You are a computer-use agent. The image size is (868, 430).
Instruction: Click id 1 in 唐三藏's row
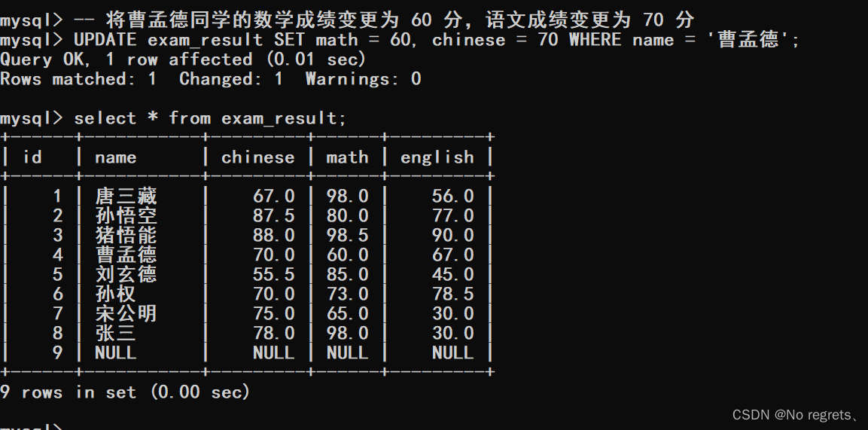click(57, 197)
